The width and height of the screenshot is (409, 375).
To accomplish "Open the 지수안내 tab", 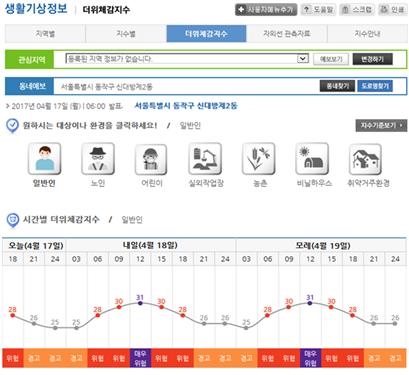I will click(x=367, y=34).
